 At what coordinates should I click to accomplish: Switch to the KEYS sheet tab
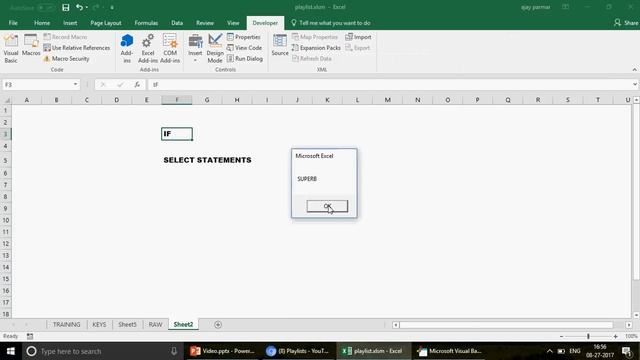point(99,324)
